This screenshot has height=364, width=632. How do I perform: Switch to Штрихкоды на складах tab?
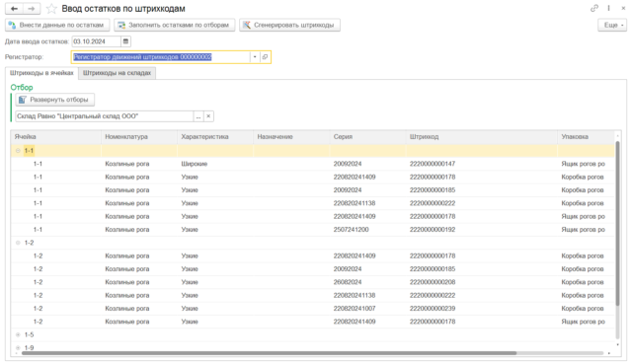117,73
